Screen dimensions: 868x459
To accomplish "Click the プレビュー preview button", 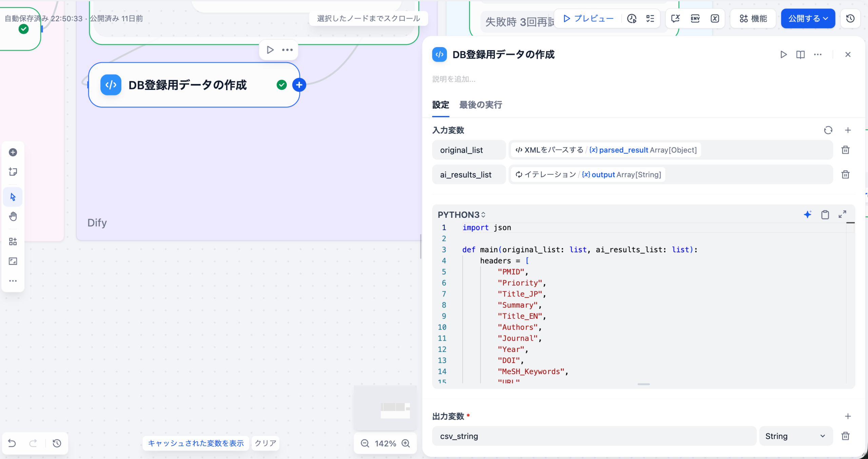I will [589, 19].
